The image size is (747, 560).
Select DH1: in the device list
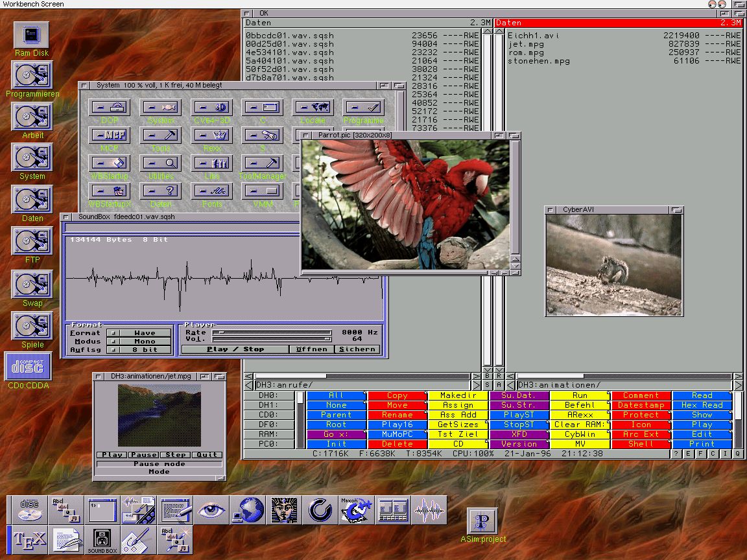point(268,405)
